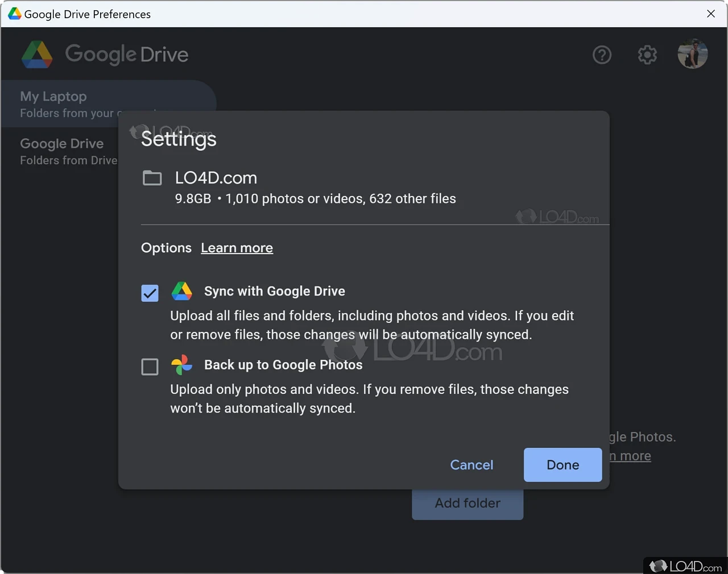Click the help question mark icon
728x574 pixels.
(602, 55)
